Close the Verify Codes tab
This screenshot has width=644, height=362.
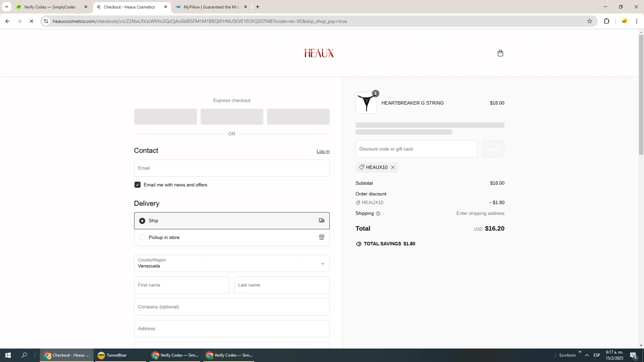click(85, 7)
